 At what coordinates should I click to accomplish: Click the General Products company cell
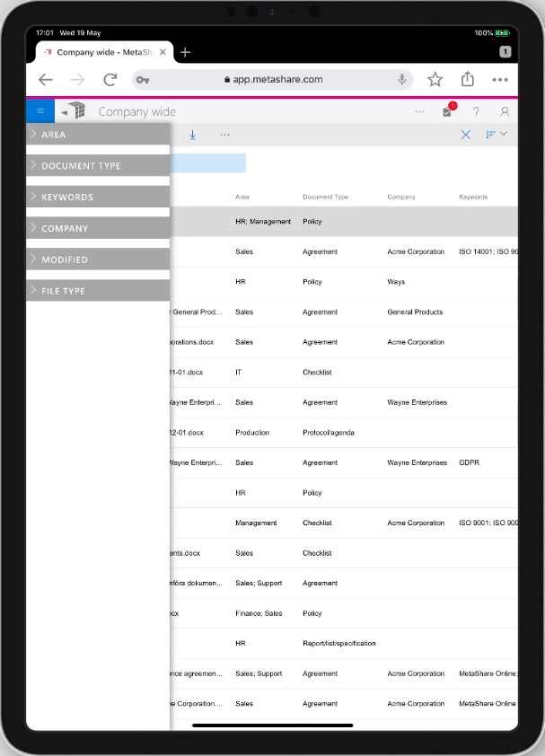tap(415, 312)
